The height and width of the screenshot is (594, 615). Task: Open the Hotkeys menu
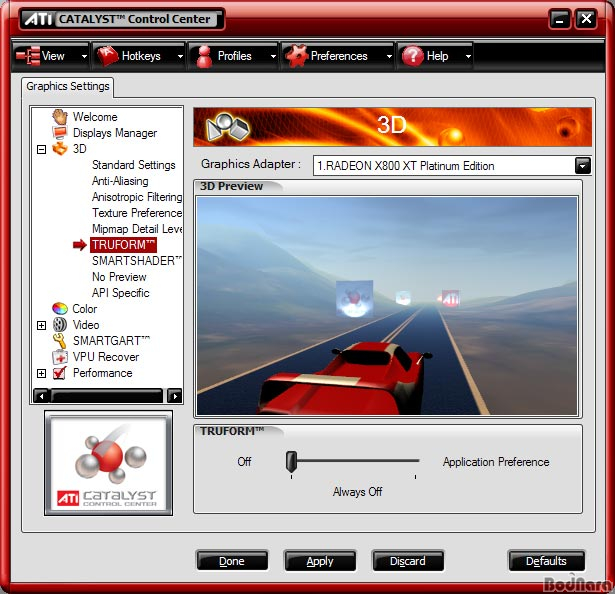point(138,56)
